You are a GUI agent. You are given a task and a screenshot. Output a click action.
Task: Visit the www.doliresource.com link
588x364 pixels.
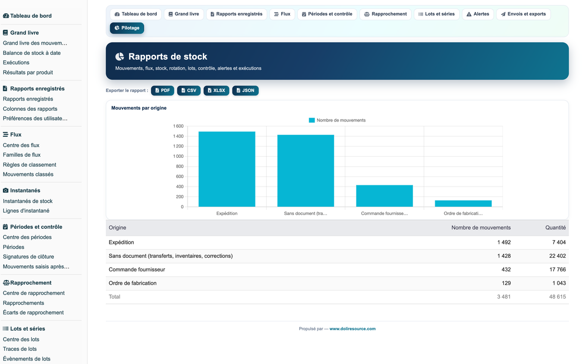coord(352,329)
